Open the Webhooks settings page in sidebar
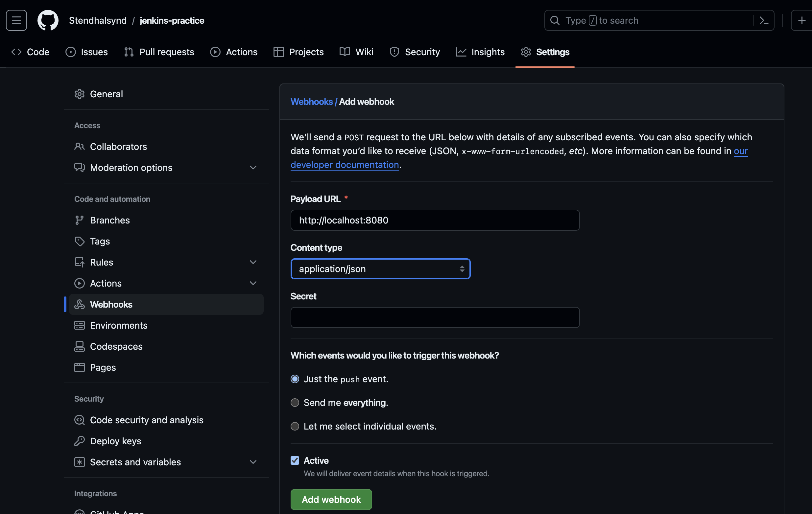The height and width of the screenshot is (514, 812). (166, 304)
